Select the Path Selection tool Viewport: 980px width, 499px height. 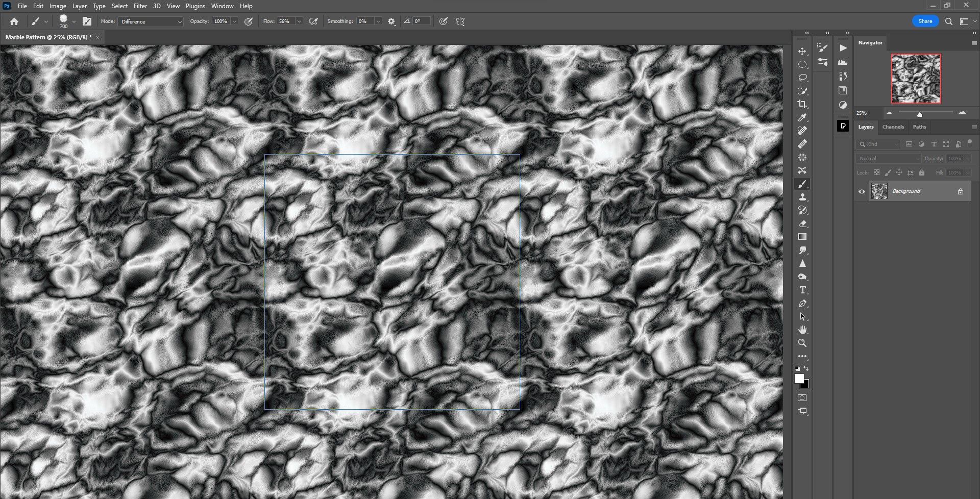(802, 316)
